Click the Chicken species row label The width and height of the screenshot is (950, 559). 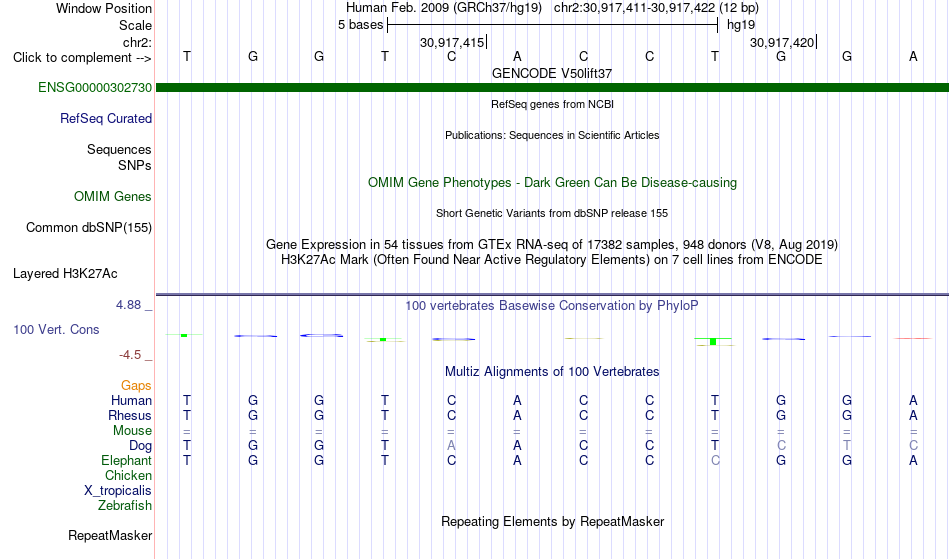[x=128, y=475]
